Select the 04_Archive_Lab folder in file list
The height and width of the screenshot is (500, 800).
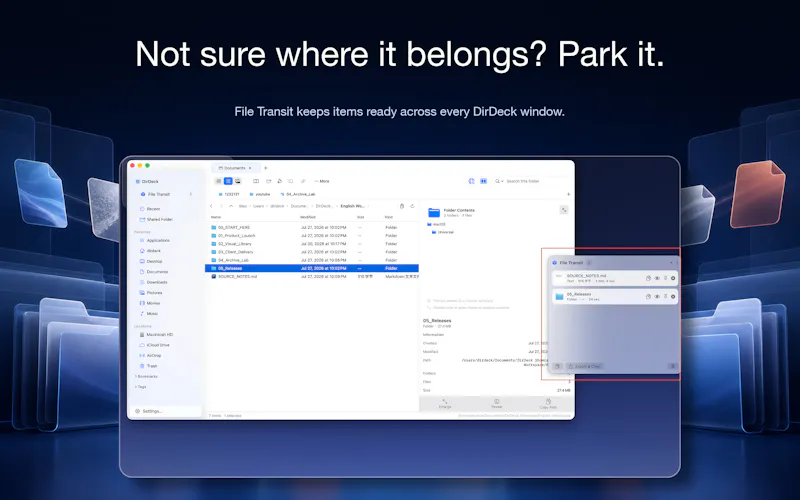click(x=312, y=260)
